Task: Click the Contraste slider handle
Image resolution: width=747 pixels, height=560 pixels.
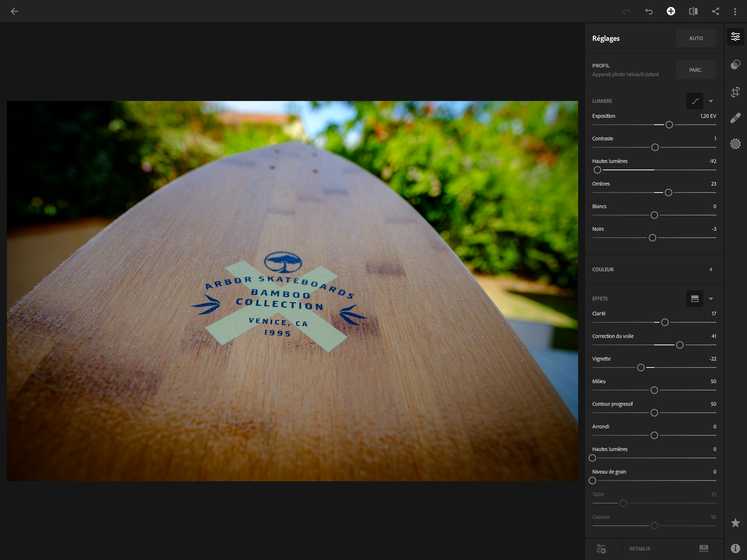Action: point(655,147)
